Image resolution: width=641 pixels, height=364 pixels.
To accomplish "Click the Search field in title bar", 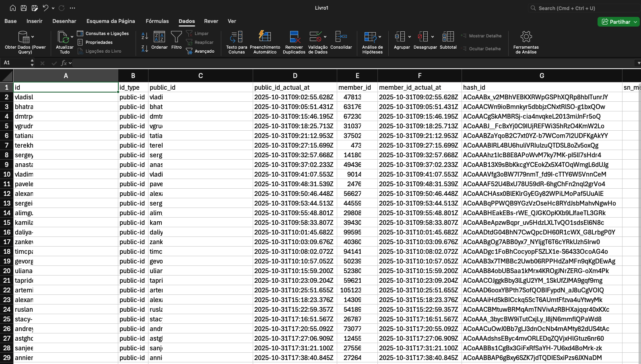I will click(583, 8).
